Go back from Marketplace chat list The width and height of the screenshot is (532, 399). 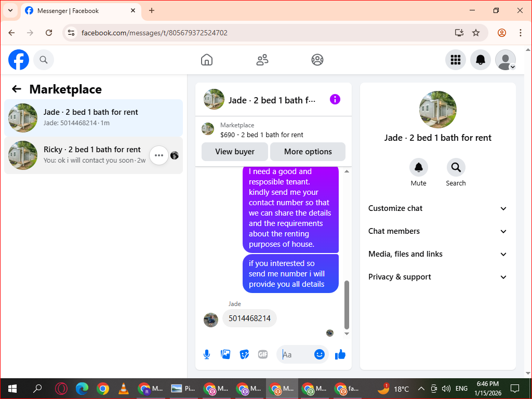[x=16, y=89]
